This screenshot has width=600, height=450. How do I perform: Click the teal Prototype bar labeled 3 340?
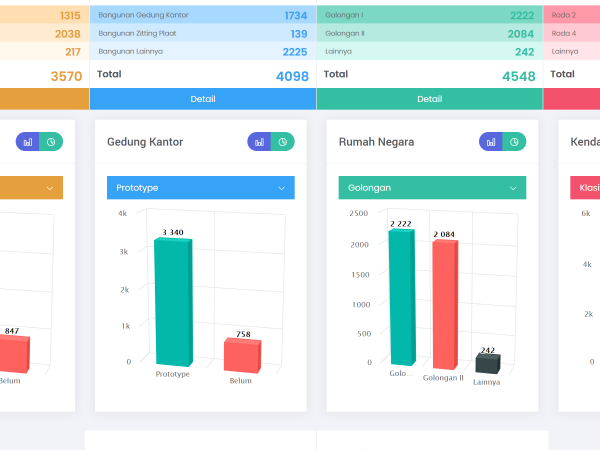[x=172, y=302]
